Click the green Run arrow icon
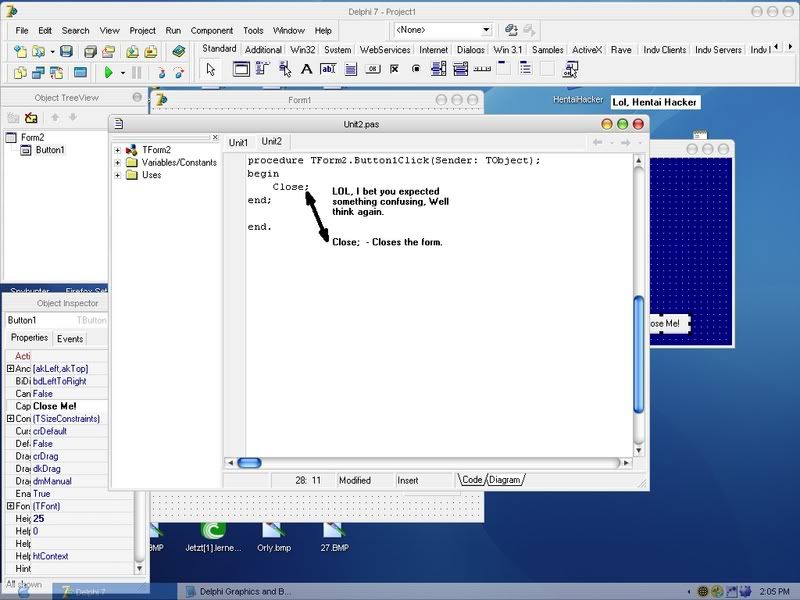 (108, 73)
